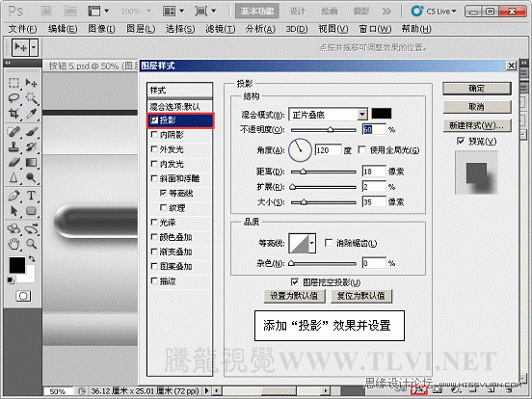The height and width of the screenshot is (399, 532).
Task: Select the 3D Camera Orbit tool
Action: [x=31, y=228]
